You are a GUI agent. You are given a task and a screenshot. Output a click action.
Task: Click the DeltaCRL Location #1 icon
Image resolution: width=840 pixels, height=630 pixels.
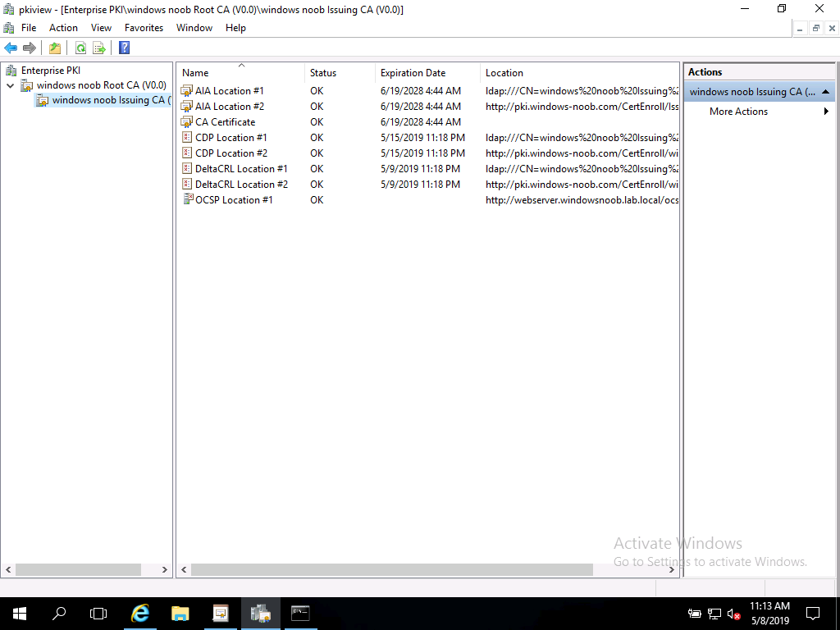click(x=186, y=169)
